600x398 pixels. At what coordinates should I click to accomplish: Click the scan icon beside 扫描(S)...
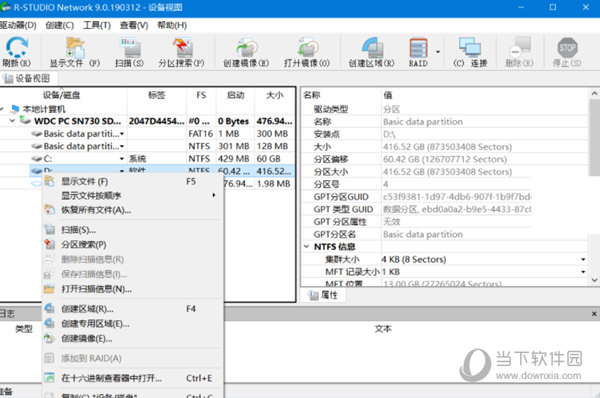tap(50, 230)
